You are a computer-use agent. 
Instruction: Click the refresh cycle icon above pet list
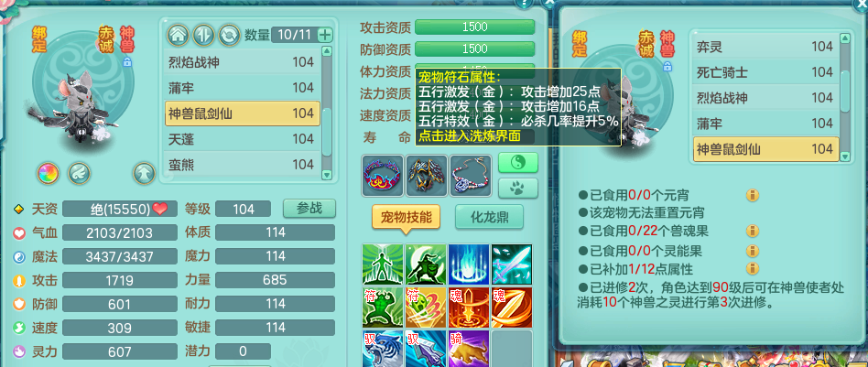pyautogui.click(x=229, y=35)
